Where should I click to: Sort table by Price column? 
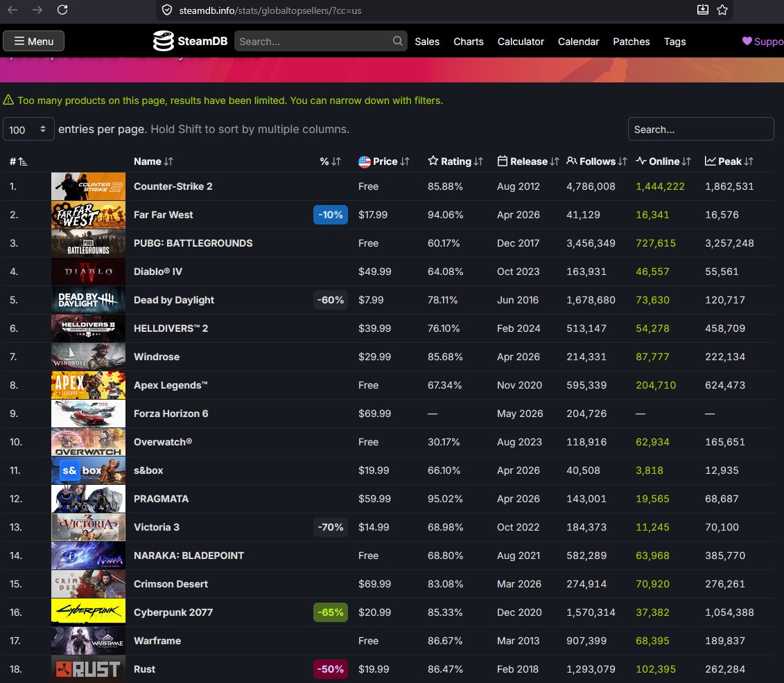click(x=384, y=161)
